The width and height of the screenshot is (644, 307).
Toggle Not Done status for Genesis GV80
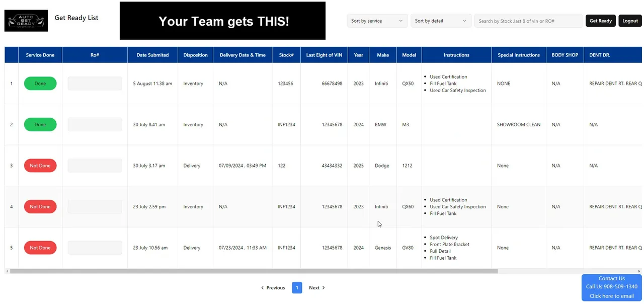40,248
